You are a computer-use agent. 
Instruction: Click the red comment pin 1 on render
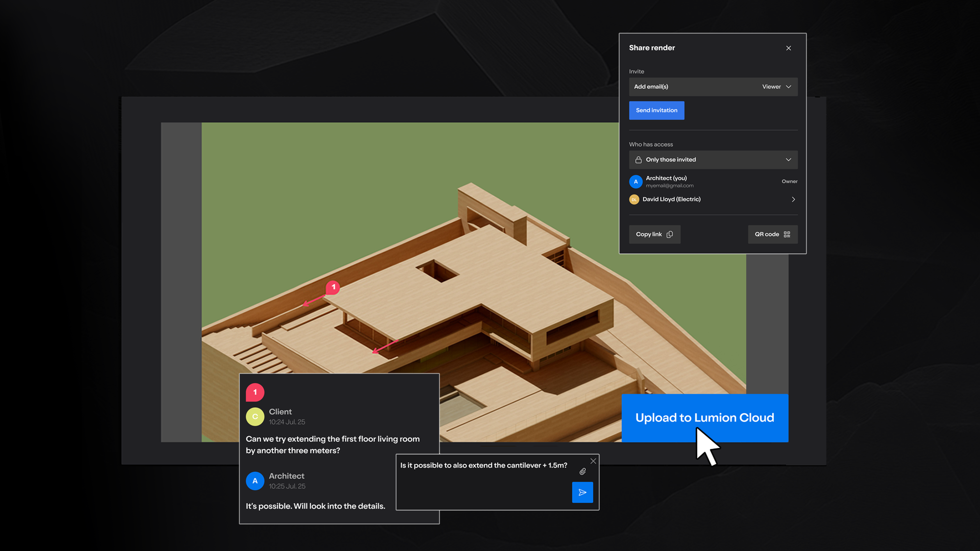coord(333,288)
